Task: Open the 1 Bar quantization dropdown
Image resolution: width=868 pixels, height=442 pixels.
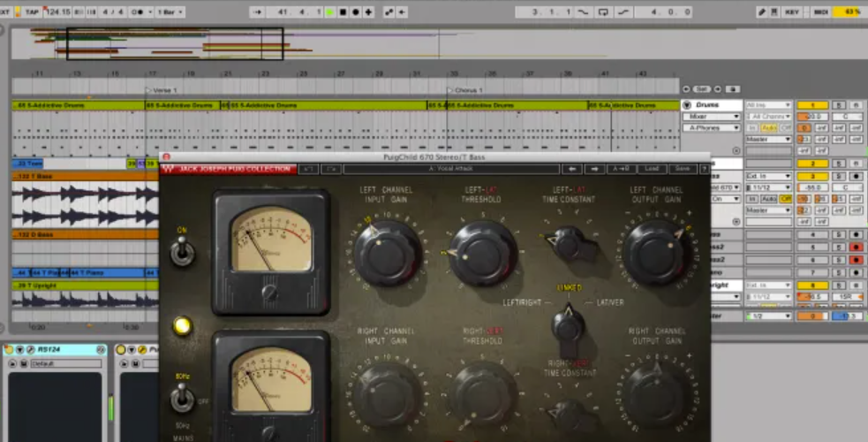Action: tap(170, 11)
